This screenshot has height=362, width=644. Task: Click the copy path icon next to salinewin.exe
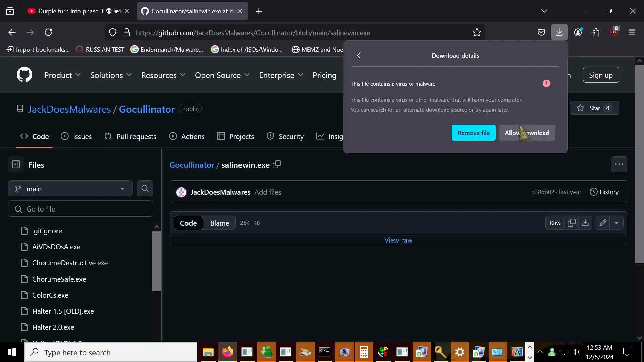(x=277, y=165)
